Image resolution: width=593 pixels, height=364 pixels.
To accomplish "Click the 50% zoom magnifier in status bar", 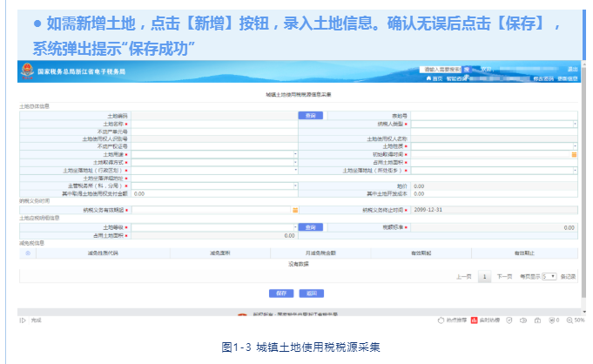I will click(x=569, y=320).
